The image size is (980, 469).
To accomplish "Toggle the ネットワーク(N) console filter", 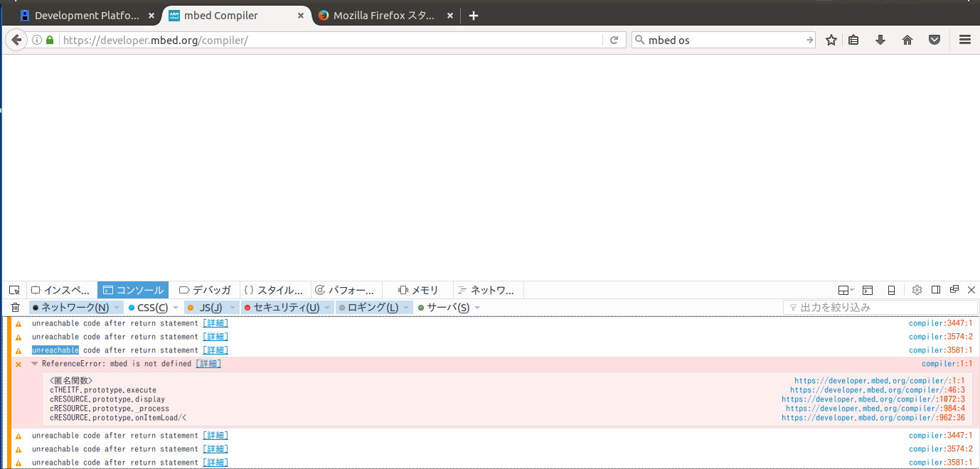I will click(x=70, y=308).
